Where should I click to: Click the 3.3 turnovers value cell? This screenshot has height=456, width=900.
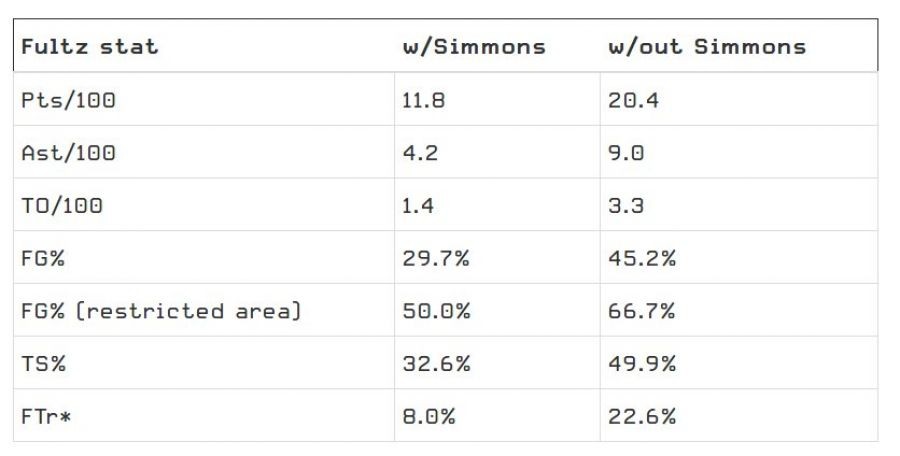[627, 206]
